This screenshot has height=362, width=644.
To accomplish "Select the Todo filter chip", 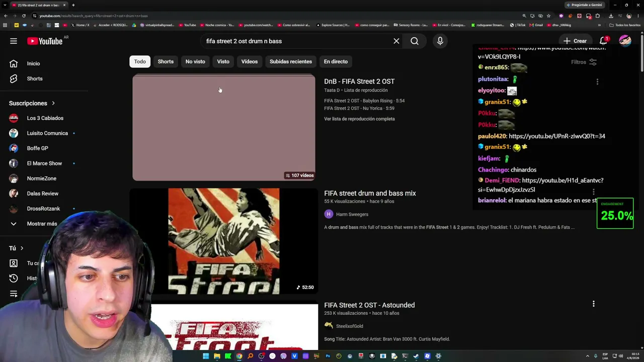I will (140, 61).
